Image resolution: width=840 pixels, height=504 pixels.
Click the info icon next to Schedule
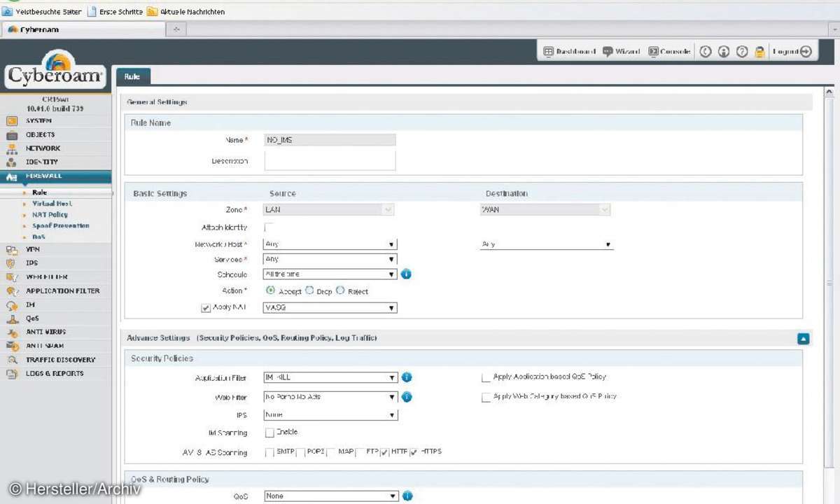[x=406, y=274]
